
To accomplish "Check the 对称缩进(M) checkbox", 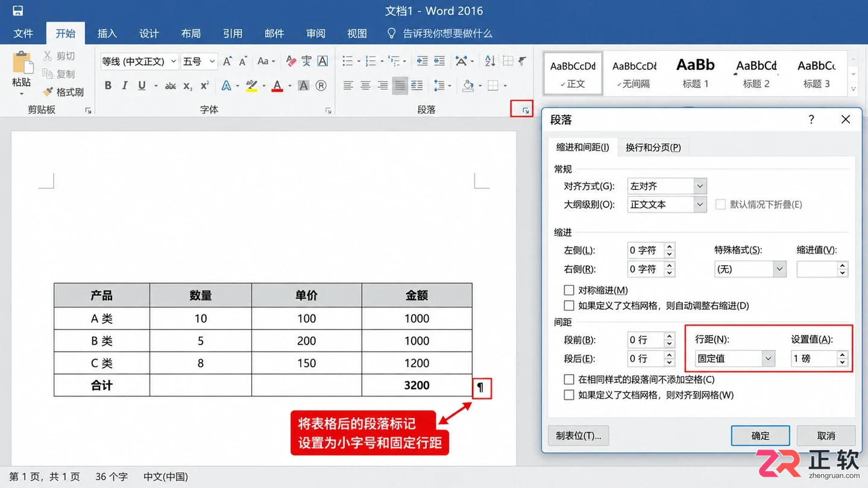I will (569, 290).
